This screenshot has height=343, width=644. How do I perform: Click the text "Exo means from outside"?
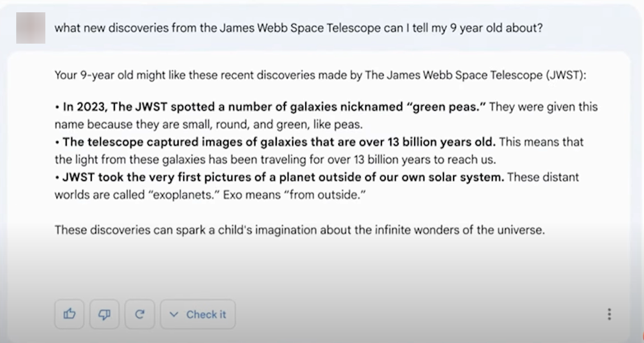[x=295, y=195]
